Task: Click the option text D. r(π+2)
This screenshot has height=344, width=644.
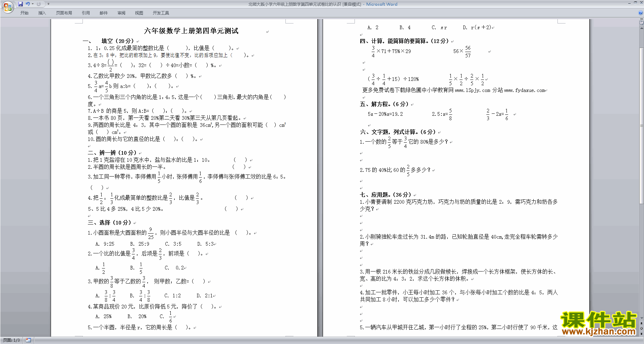Action: [x=477, y=28]
